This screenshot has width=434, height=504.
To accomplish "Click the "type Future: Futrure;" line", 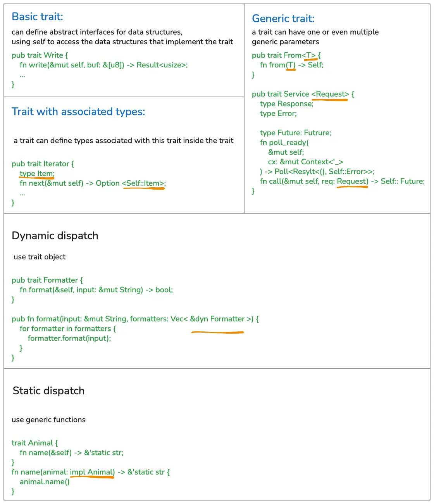I will 295,133.
